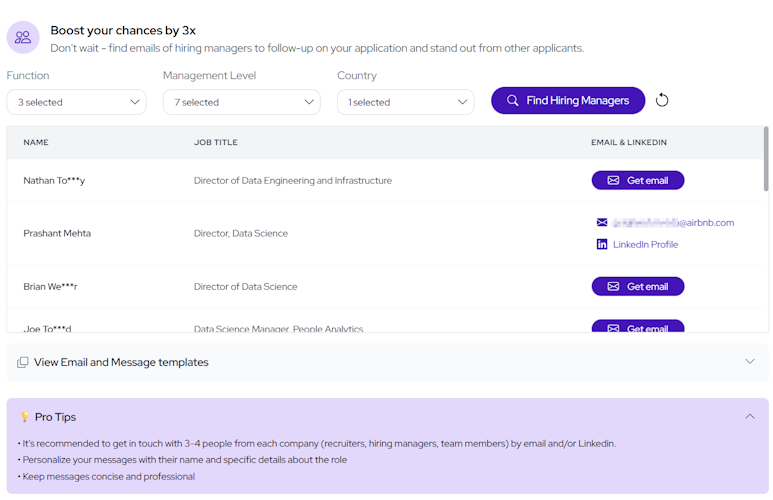Expand the View Email and Message templates section

pos(387,362)
